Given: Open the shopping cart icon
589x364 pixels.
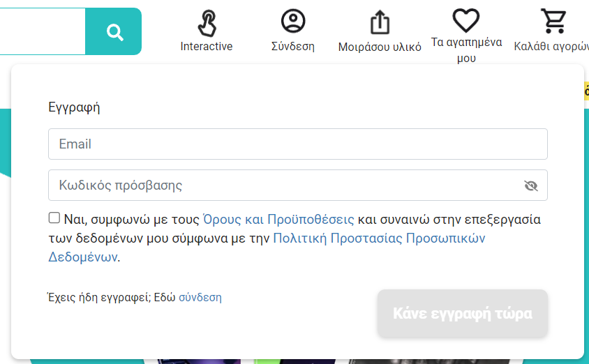Looking at the screenshot, I should pyautogui.click(x=554, y=21).
